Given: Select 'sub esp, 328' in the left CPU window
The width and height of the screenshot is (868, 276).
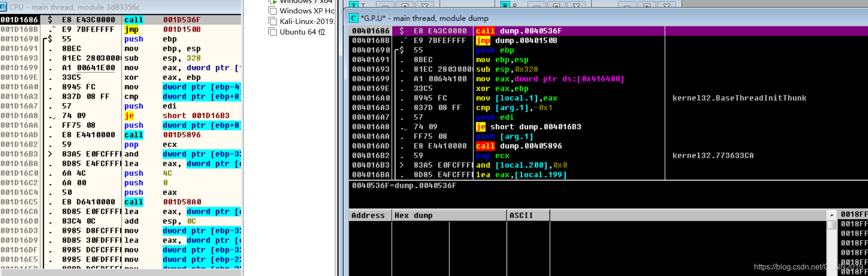Looking at the screenshot, I should (162, 58).
